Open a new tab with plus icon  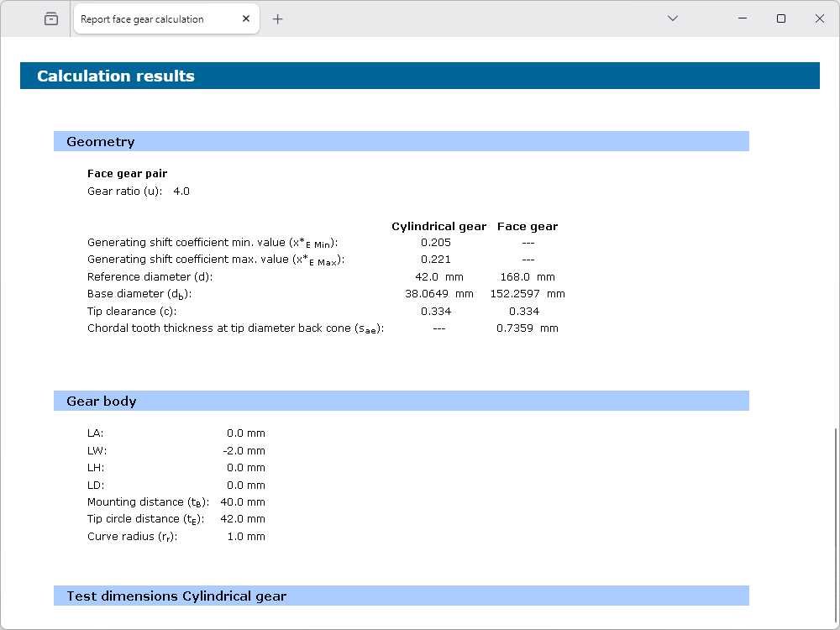pos(278,18)
